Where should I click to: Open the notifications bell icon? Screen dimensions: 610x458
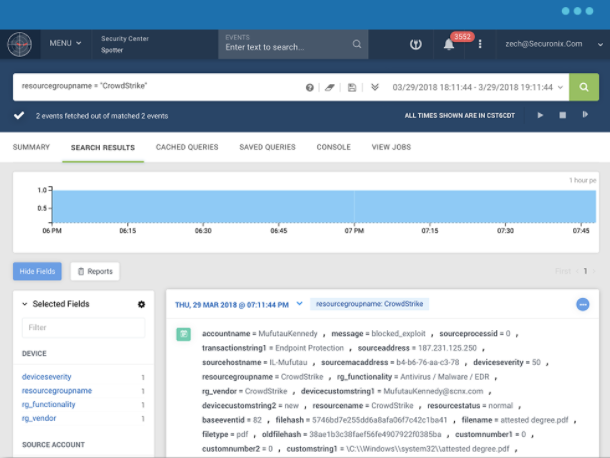(x=449, y=44)
